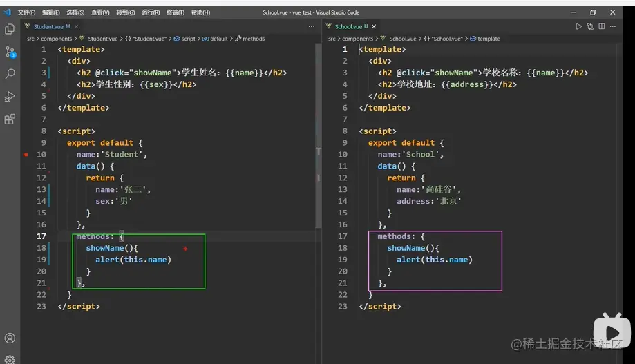Close the Student.vue tab
The width and height of the screenshot is (635, 364).
click(x=76, y=27)
